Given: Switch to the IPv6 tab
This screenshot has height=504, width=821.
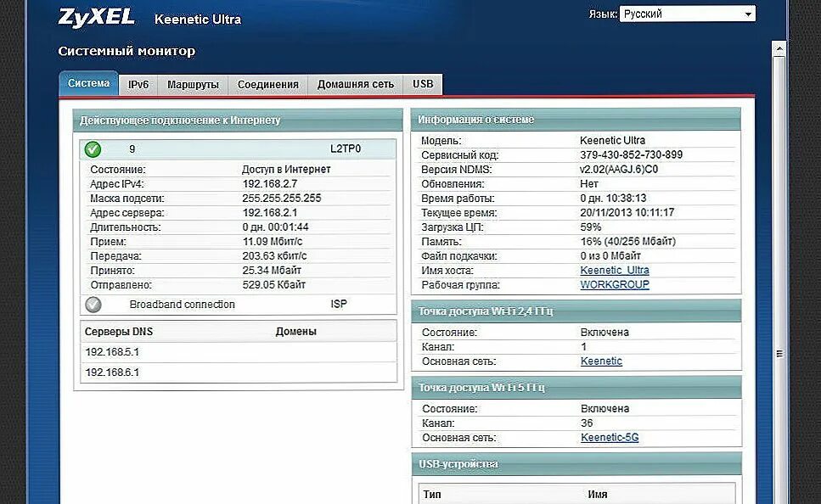Looking at the screenshot, I should (x=138, y=84).
